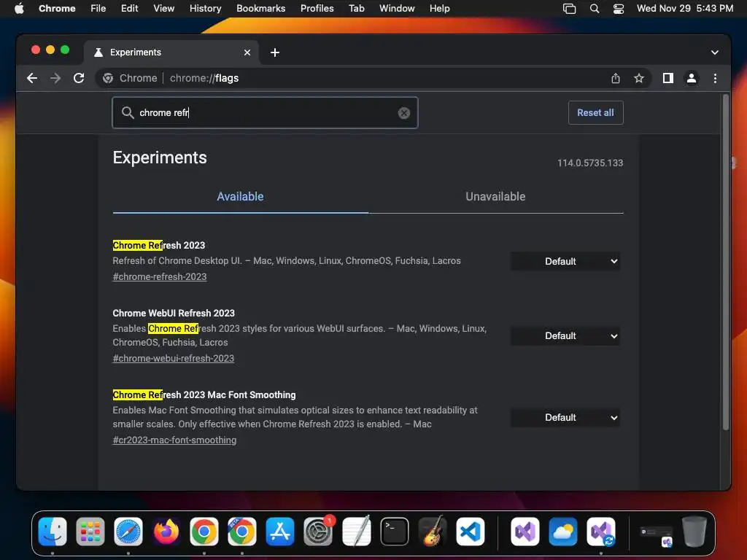This screenshot has width=747, height=560.
Task: Click the version number 114.0.5735.133
Action: (x=589, y=163)
